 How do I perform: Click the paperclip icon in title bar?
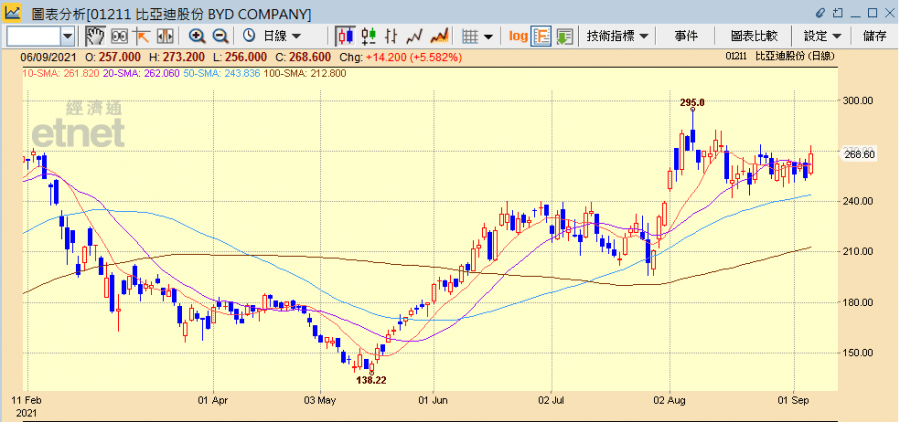[822, 13]
